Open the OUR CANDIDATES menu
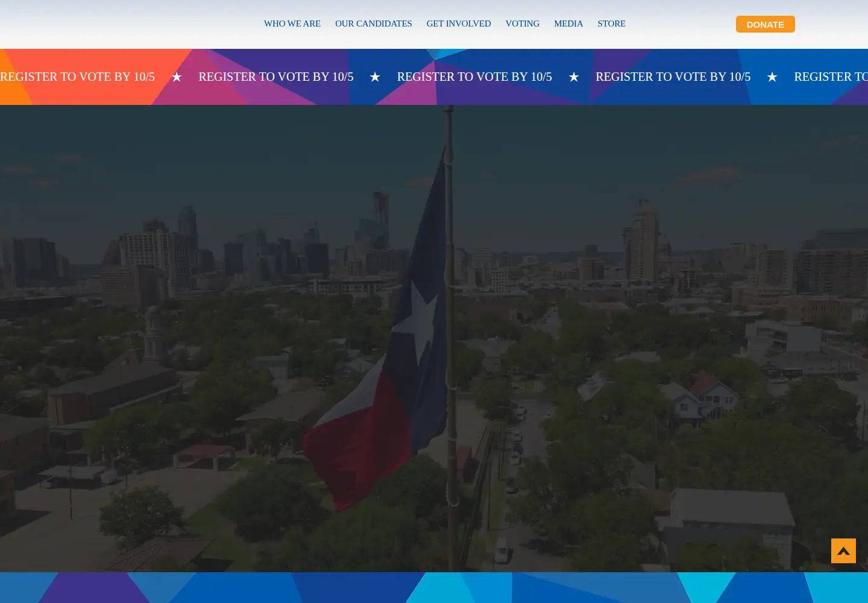The height and width of the screenshot is (603, 868). pos(373,24)
